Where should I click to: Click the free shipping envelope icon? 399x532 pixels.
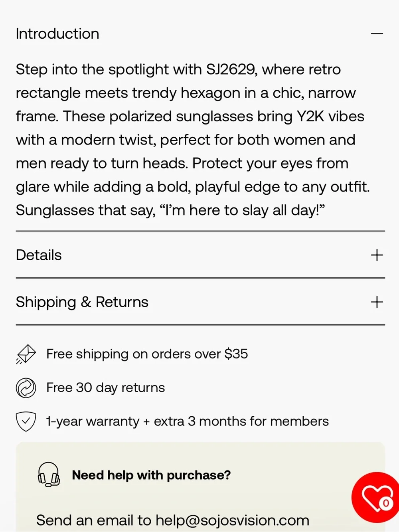coord(26,354)
